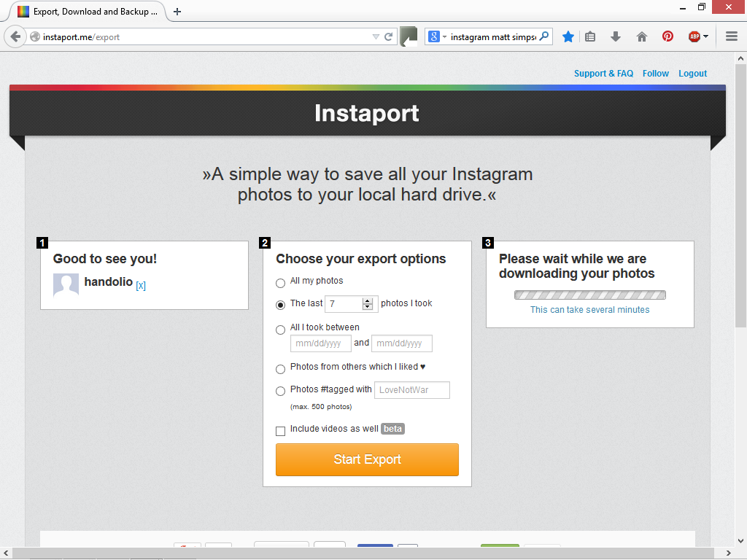Open the new tab plus button
747x560 pixels.
(177, 12)
